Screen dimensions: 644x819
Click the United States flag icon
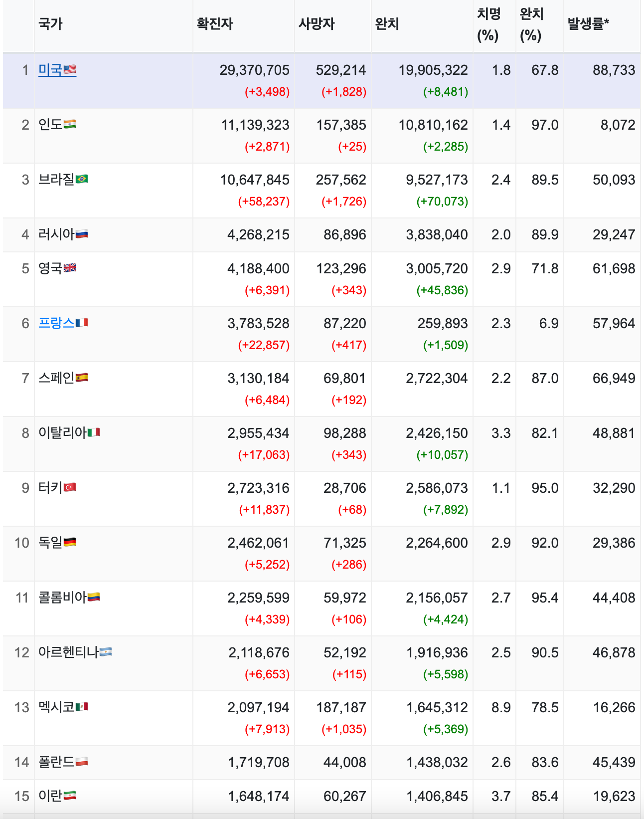click(x=70, y=70)
